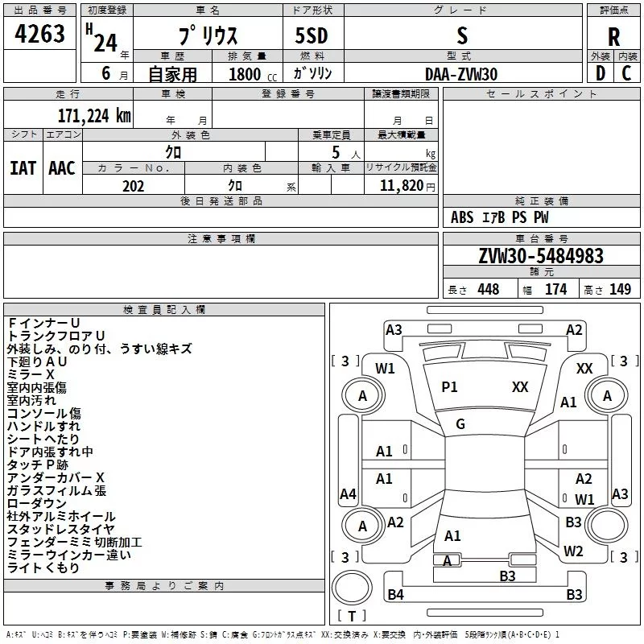The width and height of the screenshot is (644, 644).
Task: Click the vehicle history 自家用
Action: pyautogui.click(x=172, y=74)
